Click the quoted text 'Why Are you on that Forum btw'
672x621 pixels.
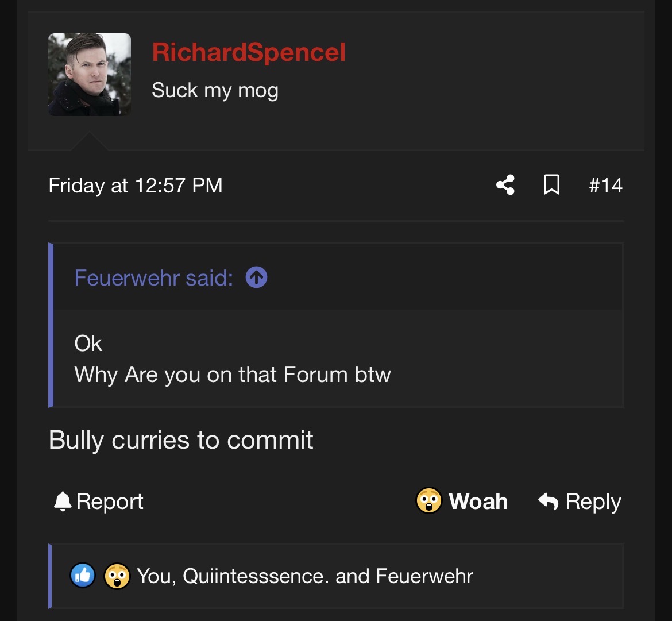tap(233, 375)
